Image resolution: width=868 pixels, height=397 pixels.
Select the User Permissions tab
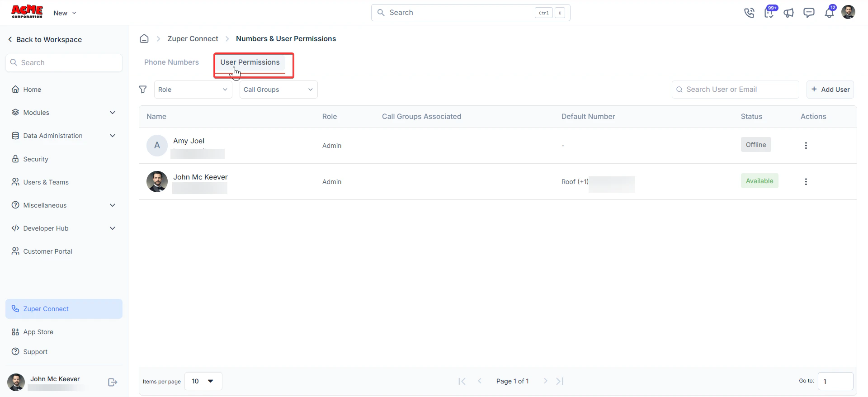pyautogui.click(x=250, y=62)
